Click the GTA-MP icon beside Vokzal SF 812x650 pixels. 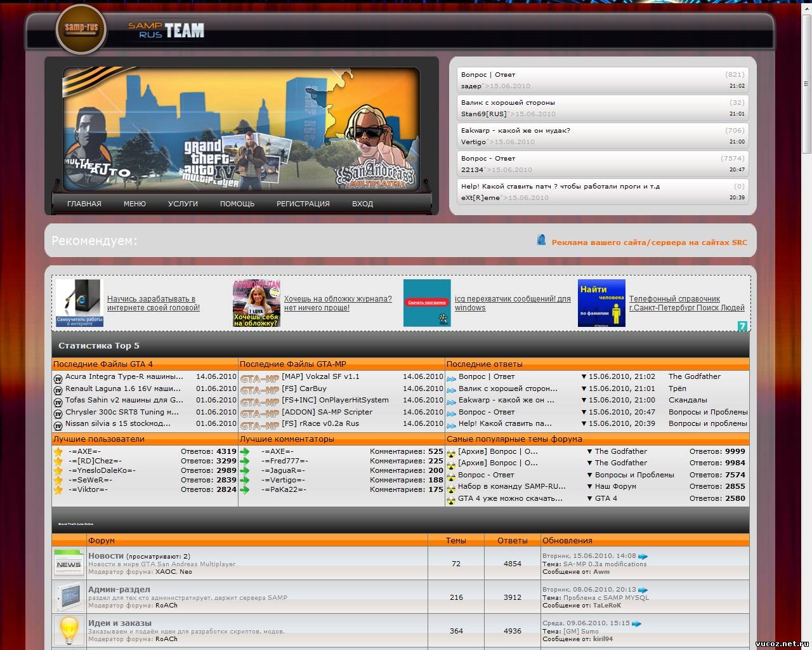tap(259, 378)
